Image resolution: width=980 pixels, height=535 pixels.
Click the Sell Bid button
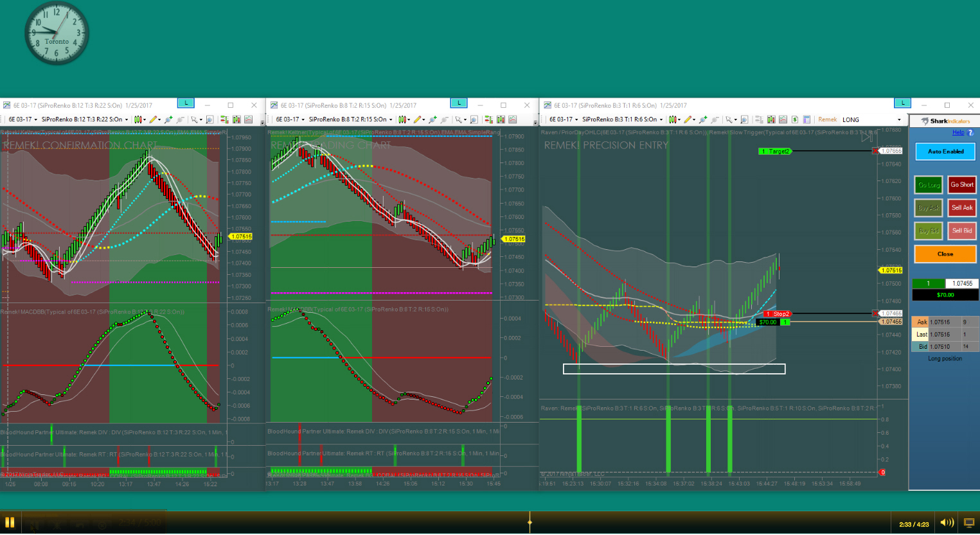point(962,231)
